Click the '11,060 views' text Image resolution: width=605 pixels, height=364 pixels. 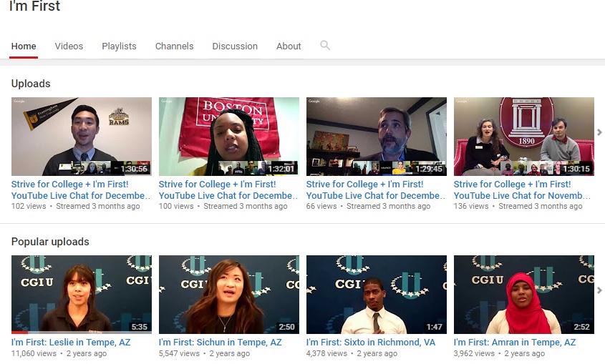coord(34,353)
